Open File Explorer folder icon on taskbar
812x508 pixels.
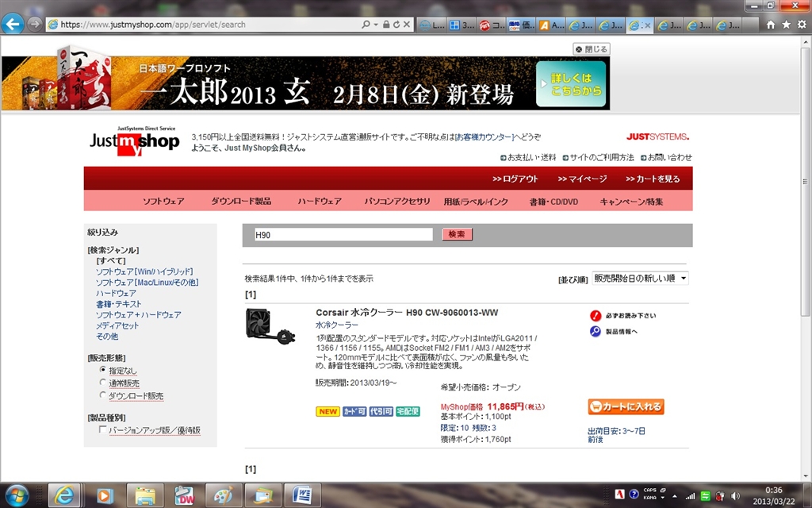coord(145,495)
